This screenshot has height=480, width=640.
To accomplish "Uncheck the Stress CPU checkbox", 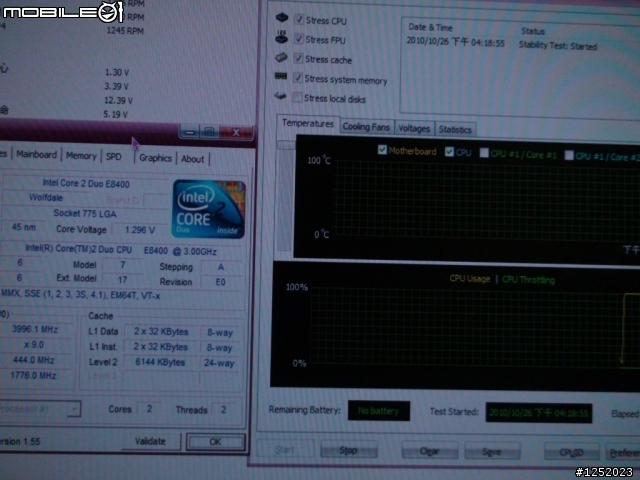I will click(299, 19).
